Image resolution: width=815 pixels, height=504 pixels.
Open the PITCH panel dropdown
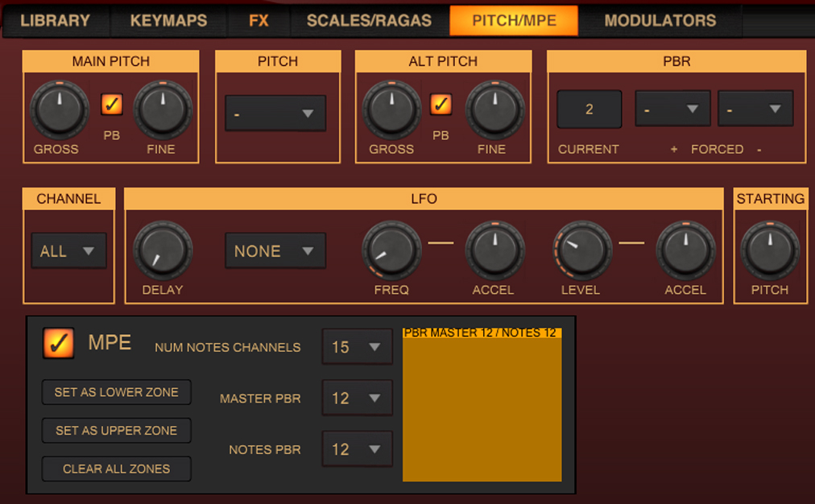(x=275, y=114)
